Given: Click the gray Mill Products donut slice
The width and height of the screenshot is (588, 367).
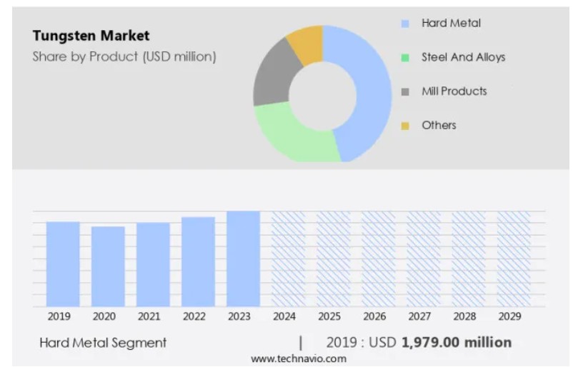Looking at the screenshot, I should (272, 76).
